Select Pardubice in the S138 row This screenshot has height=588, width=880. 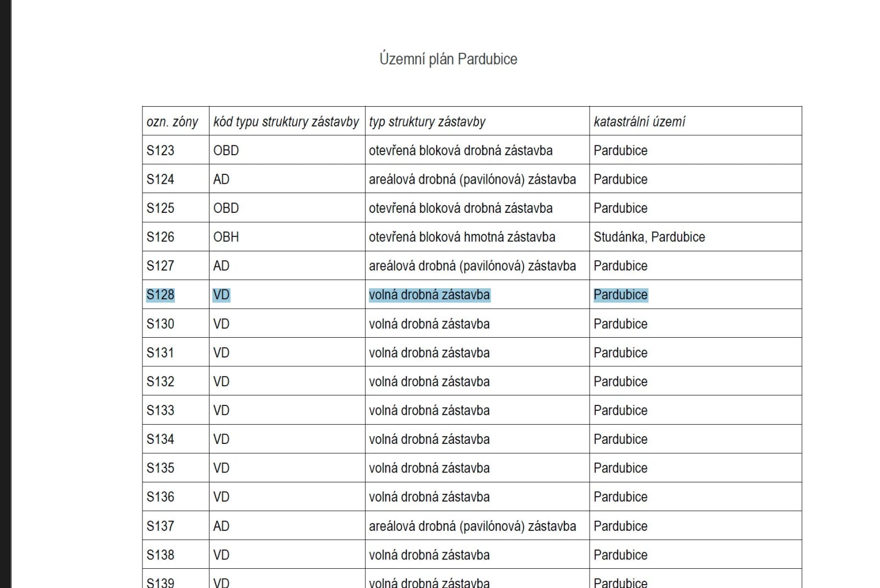pos(620,555)
